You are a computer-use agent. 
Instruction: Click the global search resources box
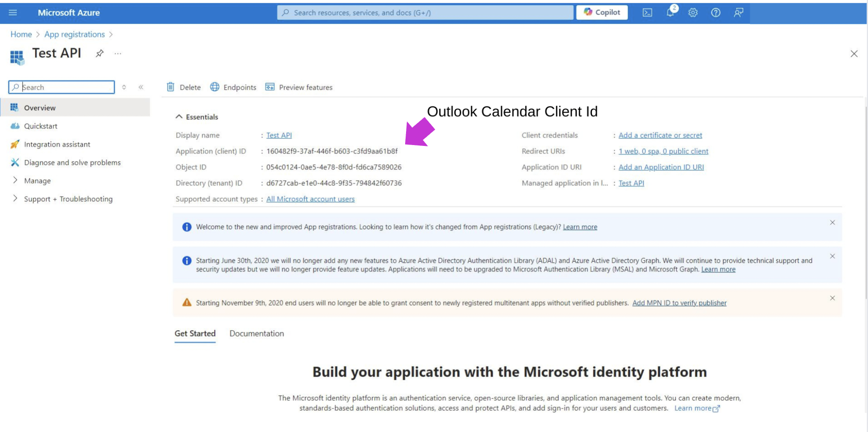(425, 12)
